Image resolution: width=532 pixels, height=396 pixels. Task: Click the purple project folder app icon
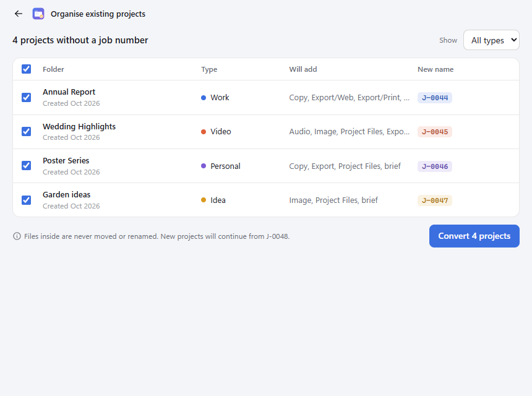click(38, 14)
